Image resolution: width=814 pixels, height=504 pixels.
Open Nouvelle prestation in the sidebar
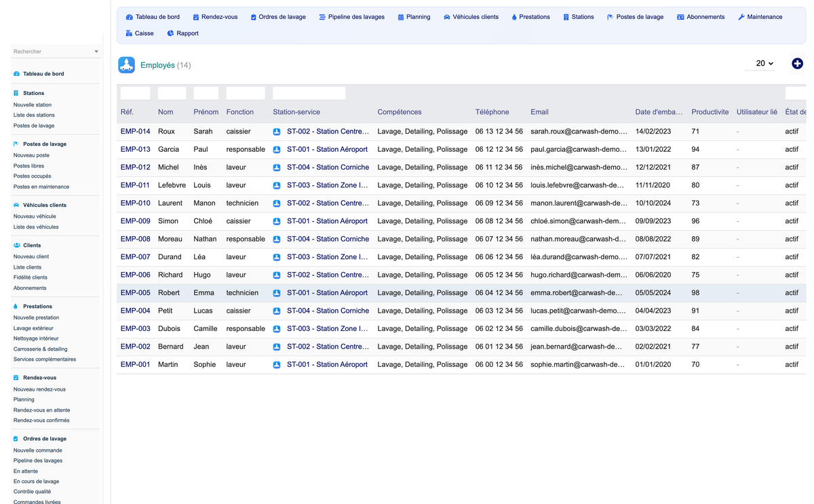point(36,317)
